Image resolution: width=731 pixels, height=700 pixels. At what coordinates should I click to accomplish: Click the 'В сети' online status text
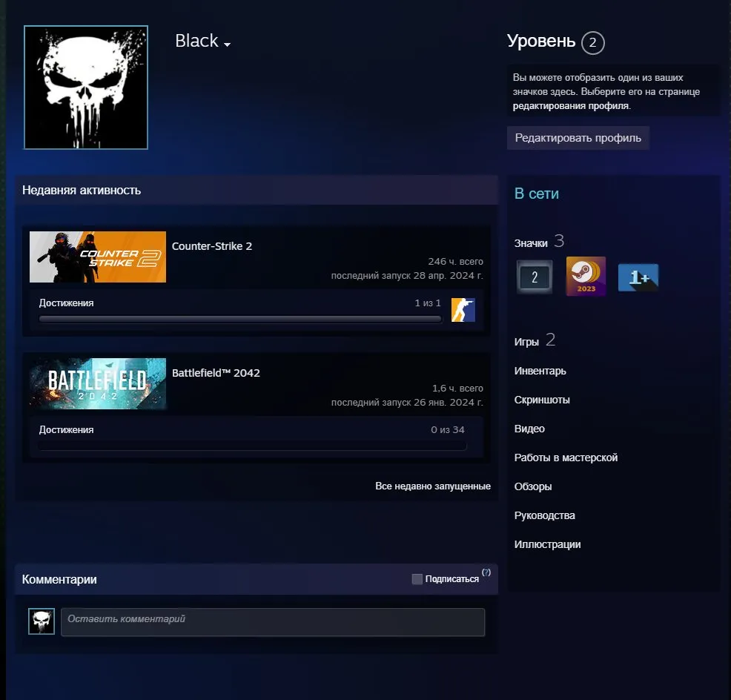coord(536,194)
